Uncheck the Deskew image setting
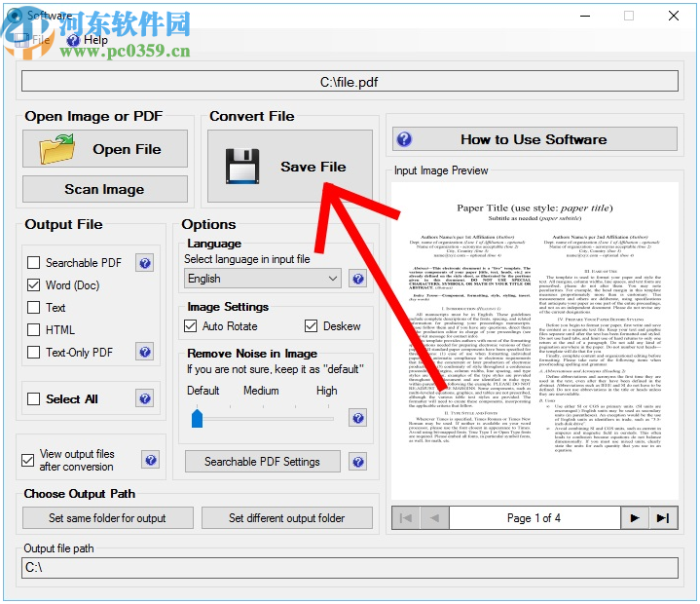 (312, 326)
